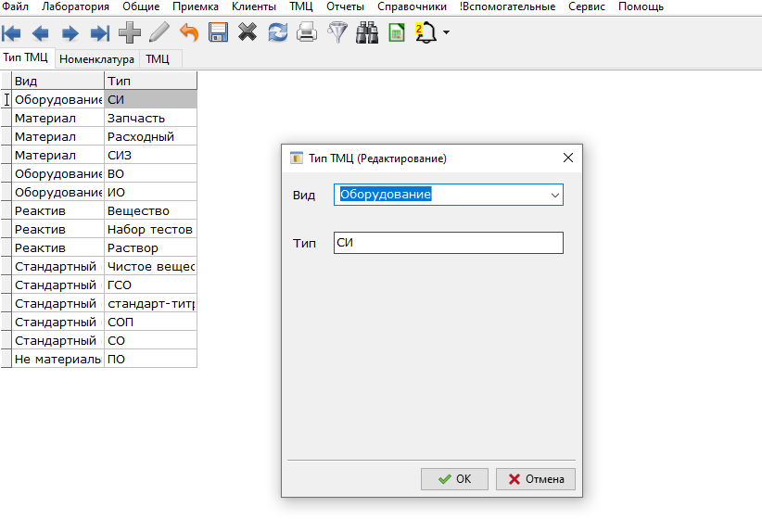This screenshot has height=532, width=762.
Task: Select row with type СОП
Action: coord(98,323)
